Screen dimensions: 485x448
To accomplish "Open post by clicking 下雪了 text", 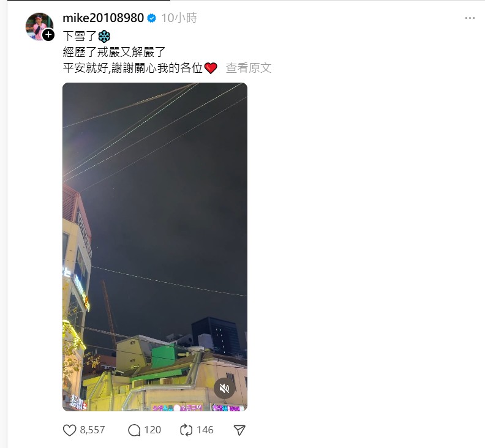I will 80,36.
